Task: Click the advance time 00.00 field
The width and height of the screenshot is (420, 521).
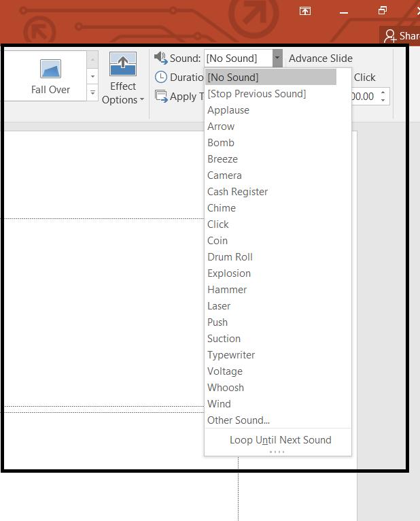Action: (x=364, y=97)
